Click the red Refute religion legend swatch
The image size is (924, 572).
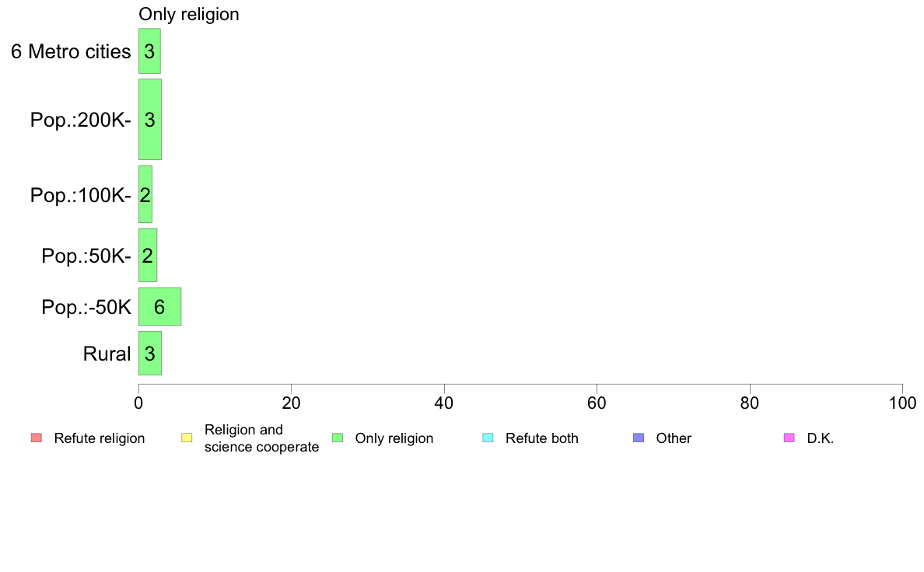(x=37, y=438)
